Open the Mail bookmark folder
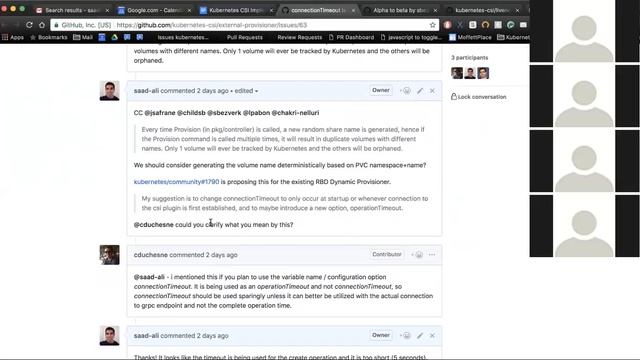Viewport: 640px width, 360px height. [x=83, y=37]
